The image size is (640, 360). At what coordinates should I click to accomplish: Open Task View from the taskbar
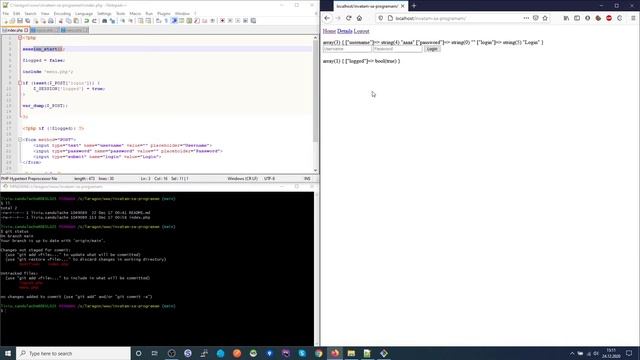155,353
